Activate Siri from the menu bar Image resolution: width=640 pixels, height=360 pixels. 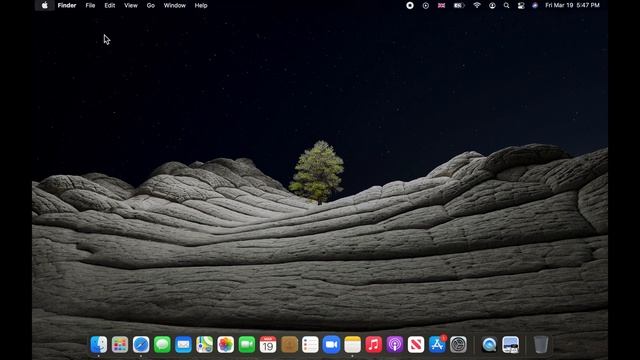(535, 5)
